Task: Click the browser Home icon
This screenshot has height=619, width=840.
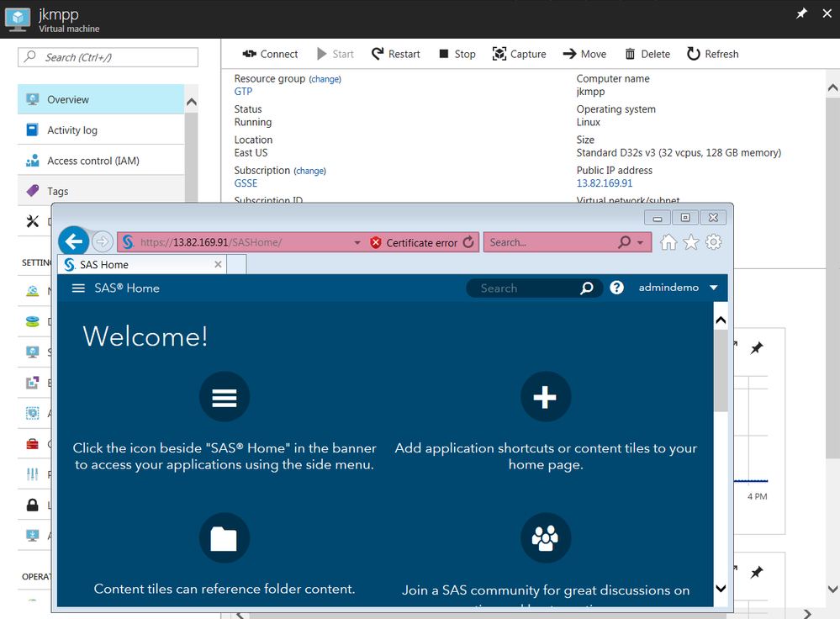Action: coord(668,242)
